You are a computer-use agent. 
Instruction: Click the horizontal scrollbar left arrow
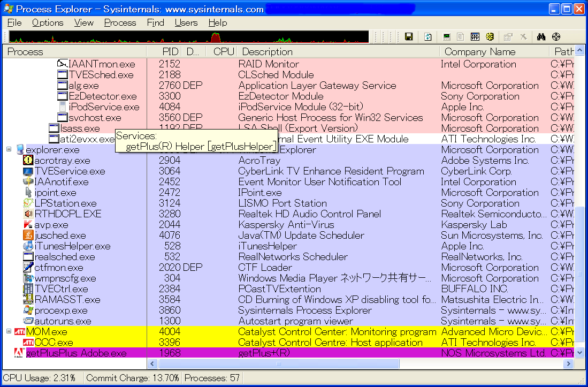(x=152, y=363)
